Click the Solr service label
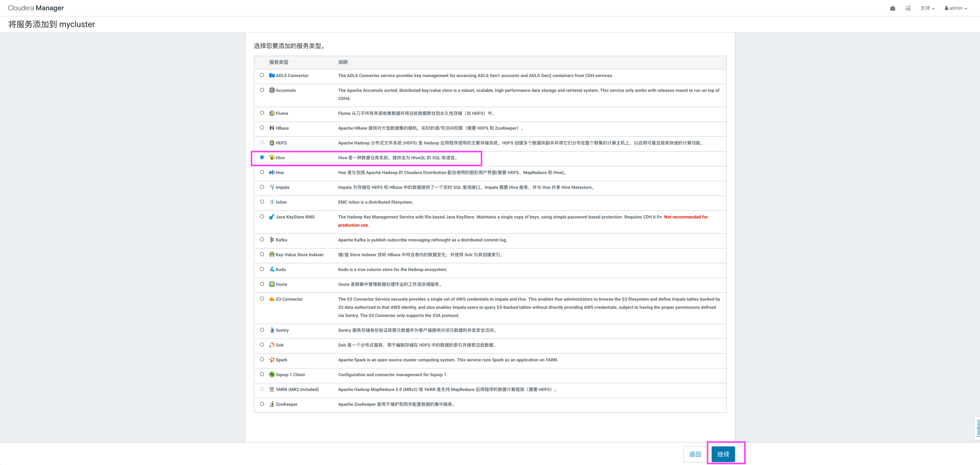The width and height of the screenshot is (980, 465). point(280,345)
